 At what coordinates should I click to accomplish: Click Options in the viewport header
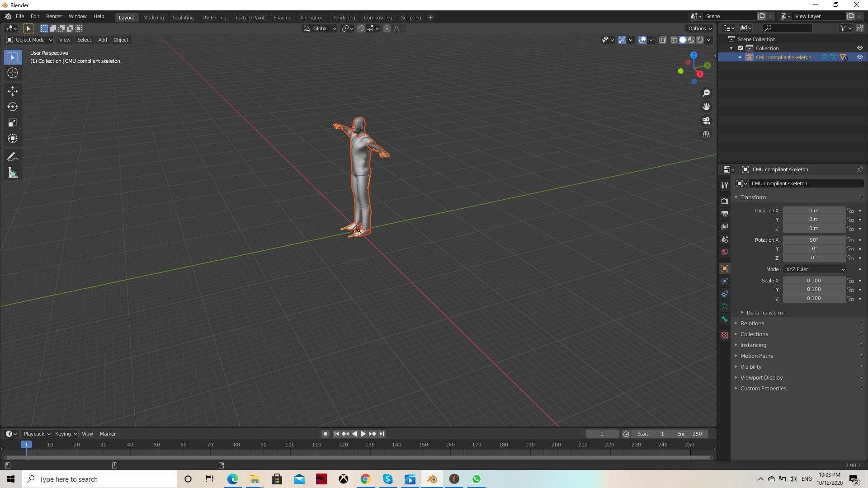pos(699,28)
